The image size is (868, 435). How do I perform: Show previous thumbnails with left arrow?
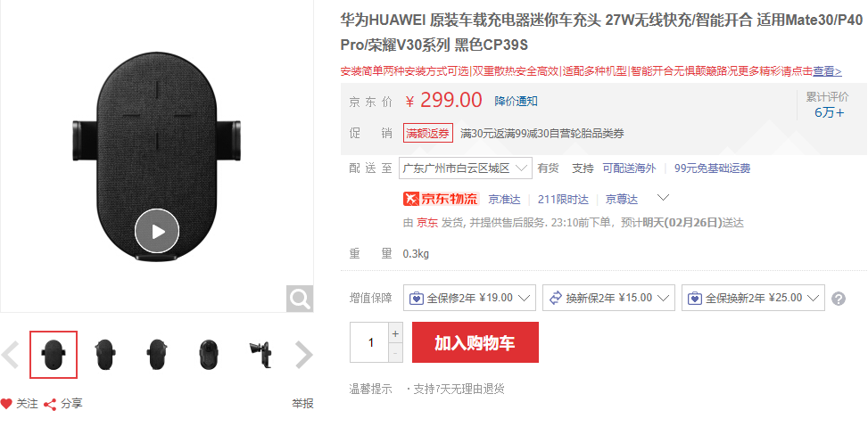coord(11,355)
